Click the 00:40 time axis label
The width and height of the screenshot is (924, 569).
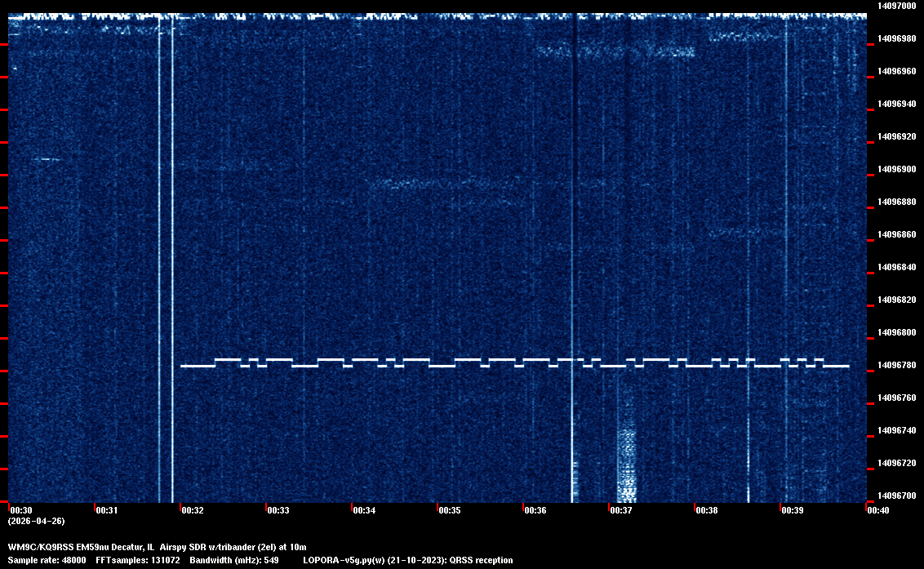878,510
